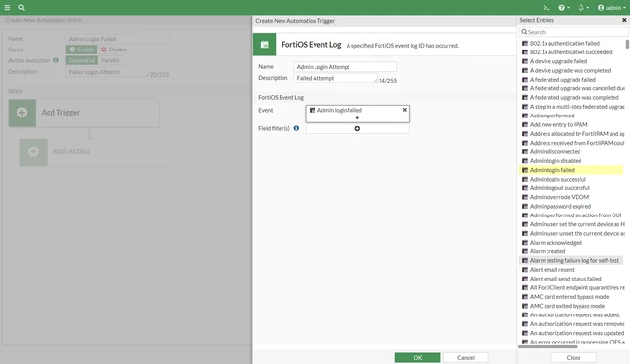The image size is (630, 364).
Task: Add another event with plus icon
Action: pyautogui.click(x=357, y=117)
